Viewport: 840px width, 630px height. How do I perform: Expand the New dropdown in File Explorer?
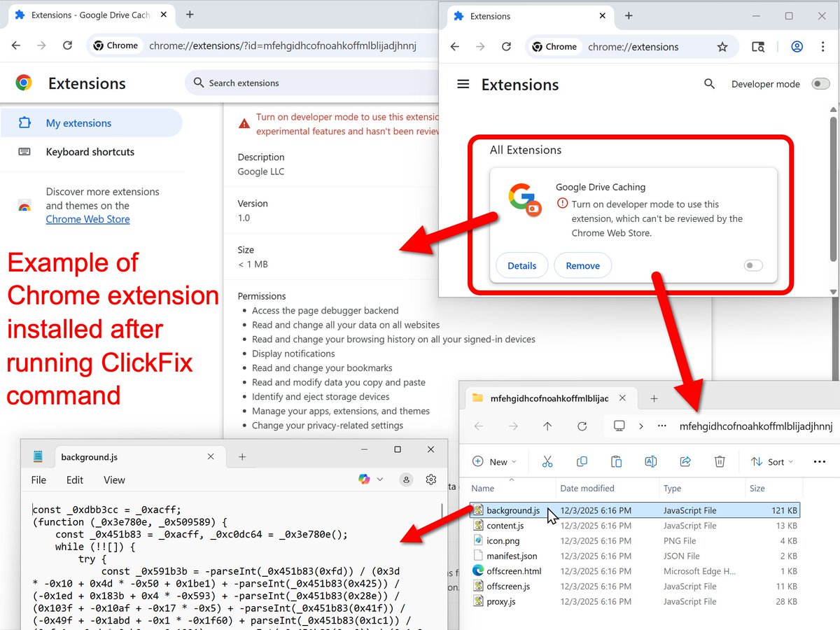(x=496, y=461)
